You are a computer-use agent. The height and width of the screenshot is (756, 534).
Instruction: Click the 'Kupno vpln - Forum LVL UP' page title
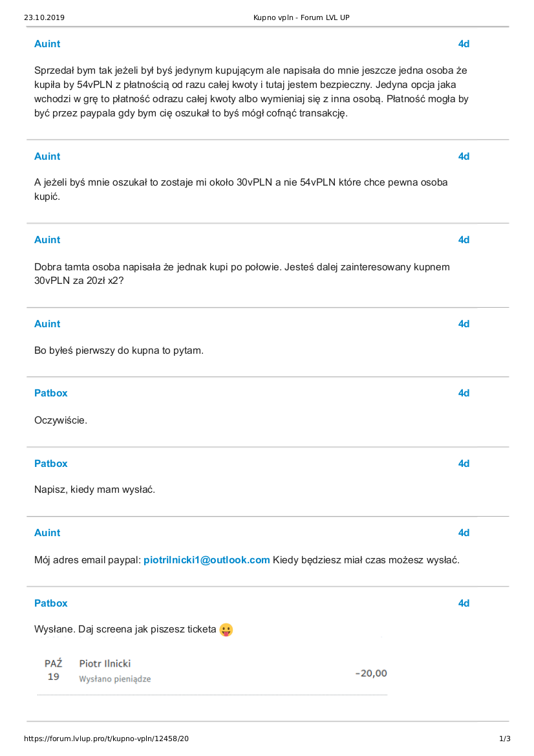click(x=301, y=17)
